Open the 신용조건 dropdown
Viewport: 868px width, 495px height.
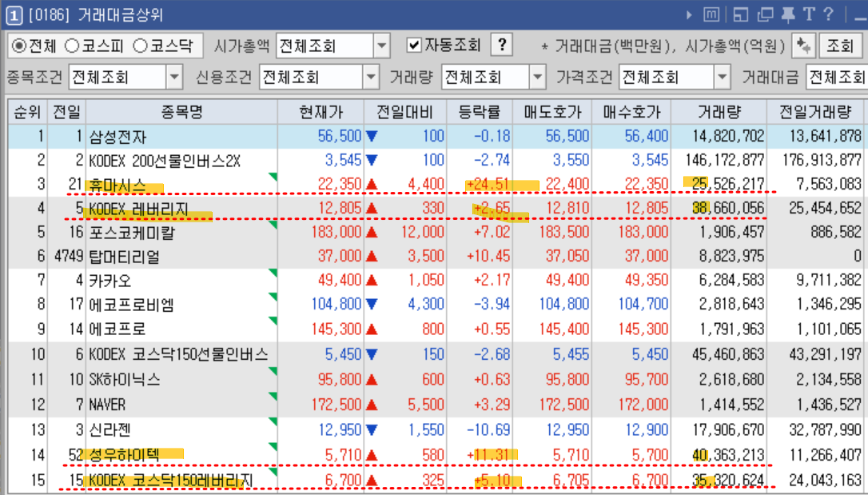coord(371,78)
